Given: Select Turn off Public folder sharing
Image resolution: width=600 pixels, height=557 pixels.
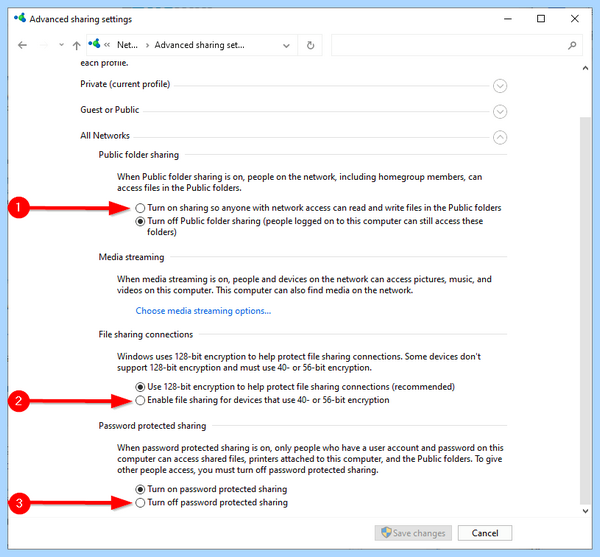Looking at the screenshot, I should coord(140,221).
